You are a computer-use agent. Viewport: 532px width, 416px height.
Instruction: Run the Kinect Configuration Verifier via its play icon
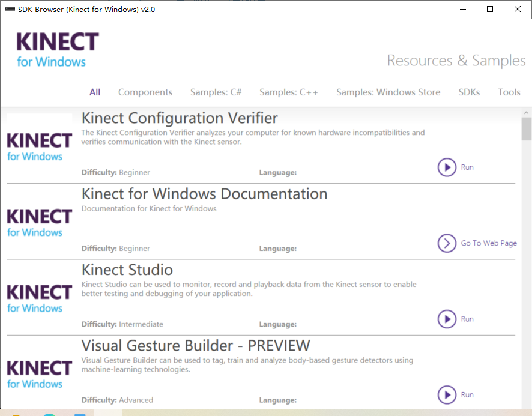coord(447,167)
